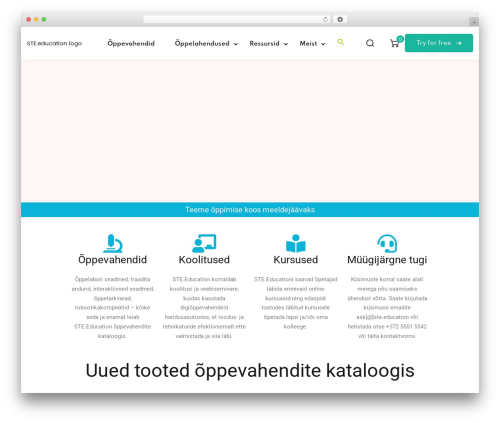Expand the Ressursid dropdown chevron
The image size is (500, 423).
click(286, 44)
